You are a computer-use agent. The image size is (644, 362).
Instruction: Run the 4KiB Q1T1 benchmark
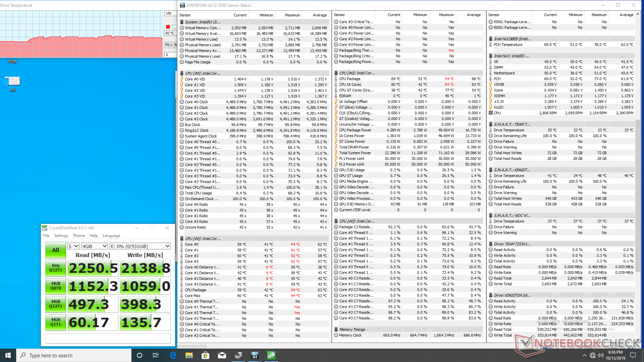(x=56, y=322)
